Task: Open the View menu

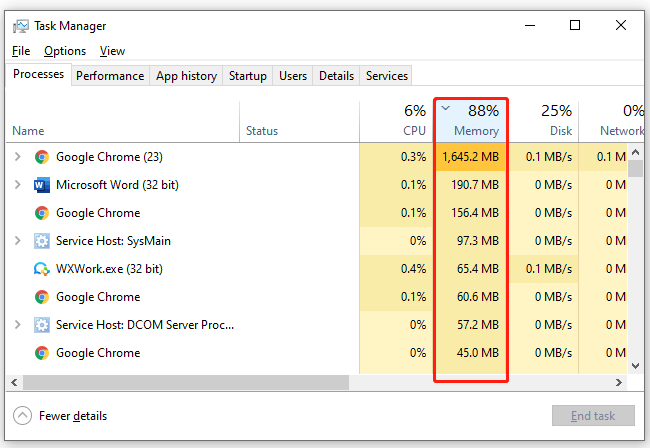Action: (112, 51)
